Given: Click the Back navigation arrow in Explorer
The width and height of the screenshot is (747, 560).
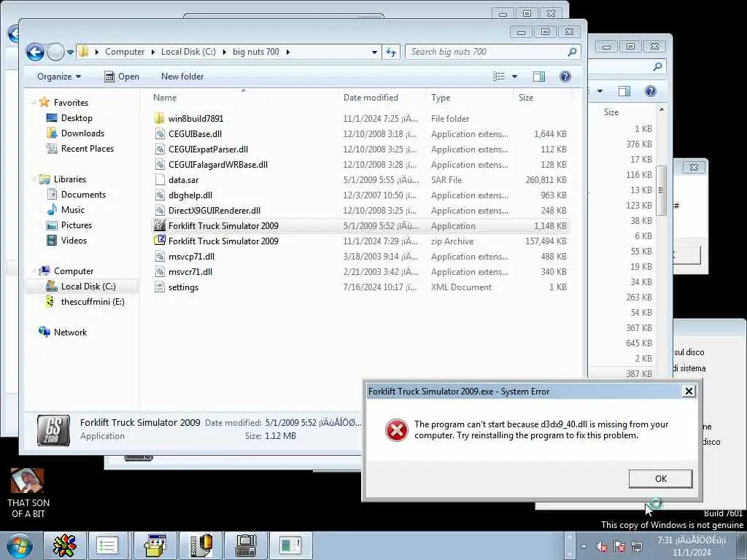Looking at the screenshot, I should [x=35, y=52].
